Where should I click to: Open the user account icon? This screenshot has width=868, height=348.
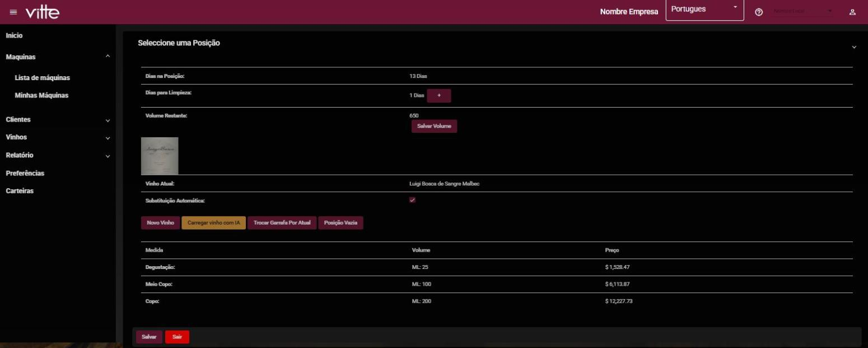(x=853, y=12)
